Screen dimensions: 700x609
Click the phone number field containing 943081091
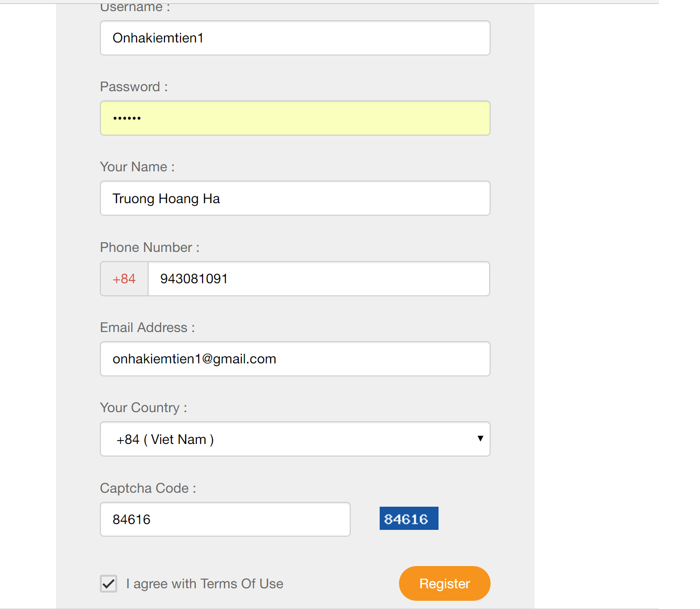click(x=319, y=278)
